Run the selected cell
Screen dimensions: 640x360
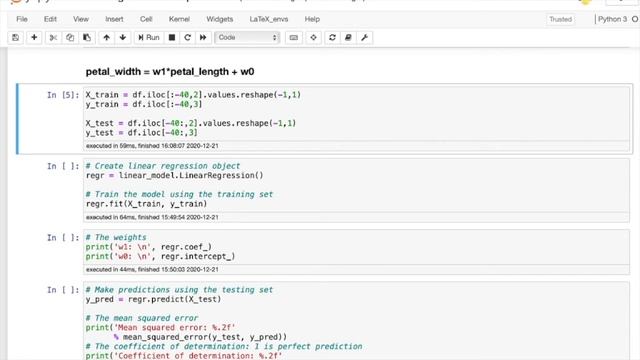click(x=149, y=38)
